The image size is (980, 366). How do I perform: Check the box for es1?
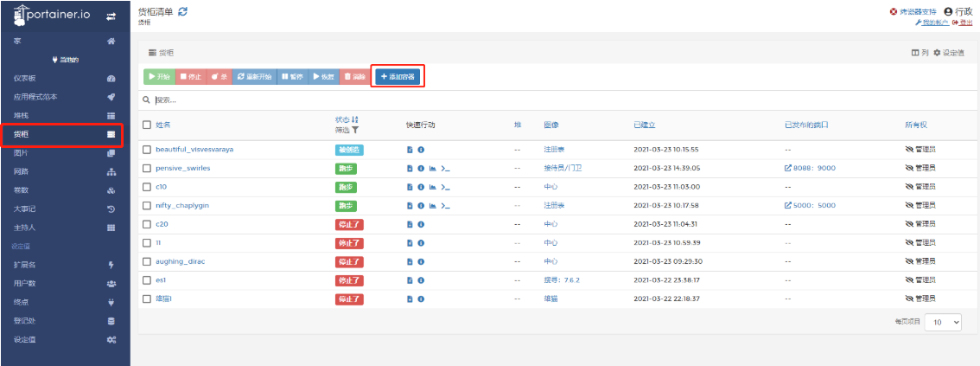[x=147, y=280]
